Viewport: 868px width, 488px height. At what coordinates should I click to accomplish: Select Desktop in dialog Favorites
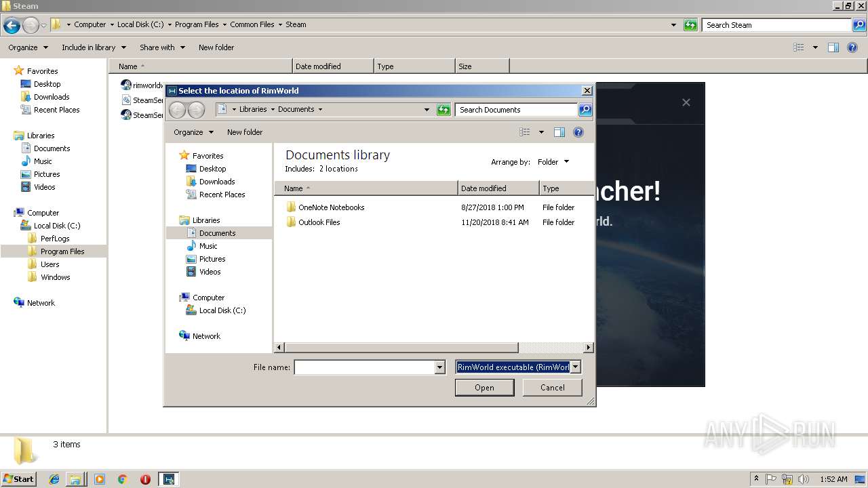(x=212, y=169)
